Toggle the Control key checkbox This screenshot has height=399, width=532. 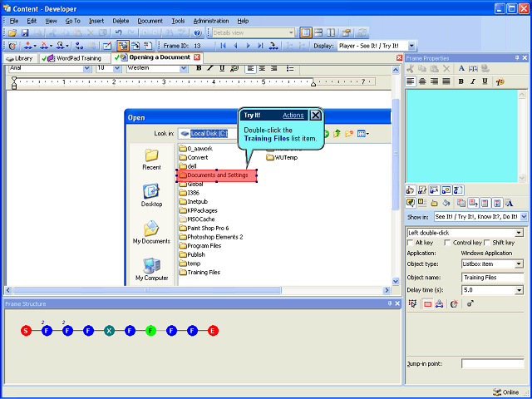(x=447, y=243)
